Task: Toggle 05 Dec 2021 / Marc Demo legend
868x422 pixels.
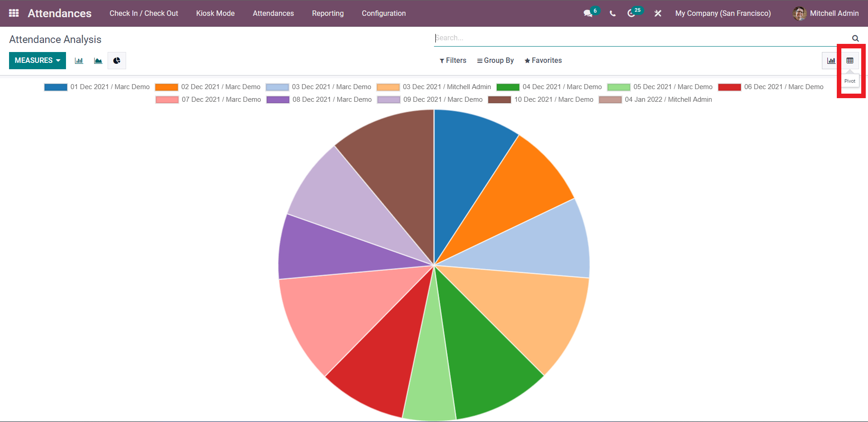Action: 660,87
